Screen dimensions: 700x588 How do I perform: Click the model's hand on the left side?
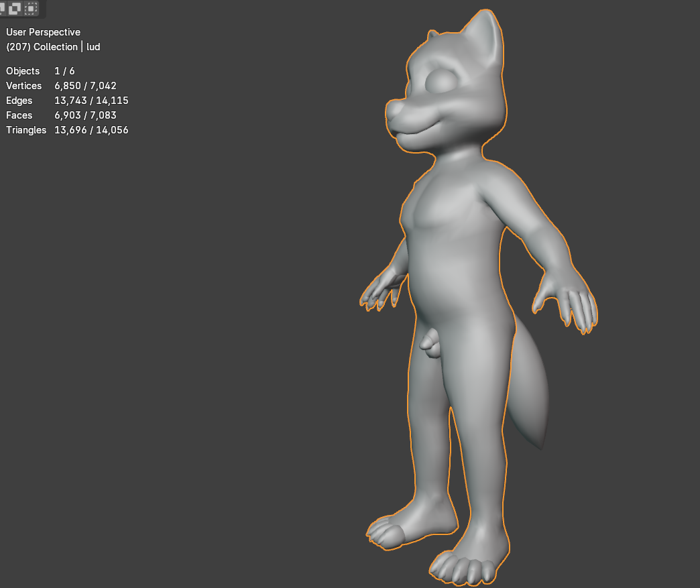[381, 290]
